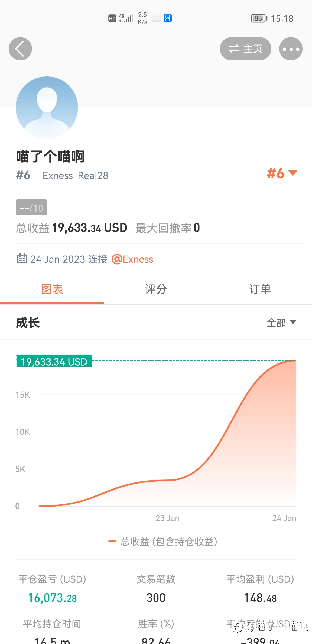312x644 pixels.
Task: Click the calendar icon beside connection date
Action: pyautogui.click(x=22, y=259)
